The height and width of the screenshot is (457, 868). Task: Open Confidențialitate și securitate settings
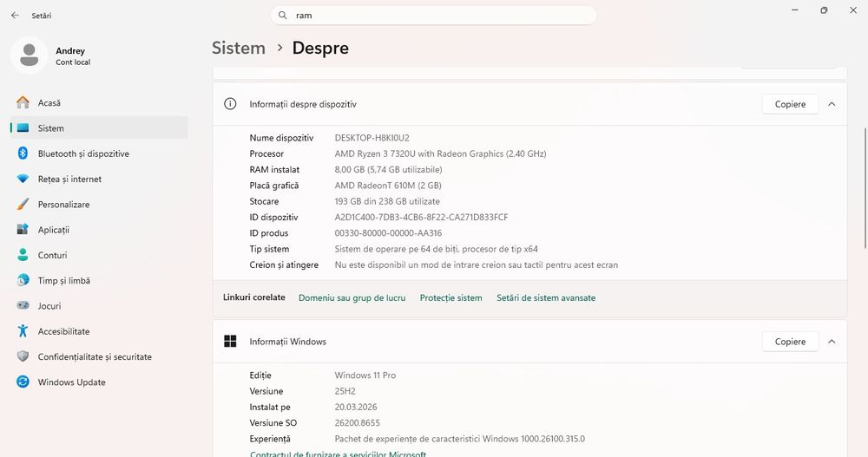[x=99, y=357]
